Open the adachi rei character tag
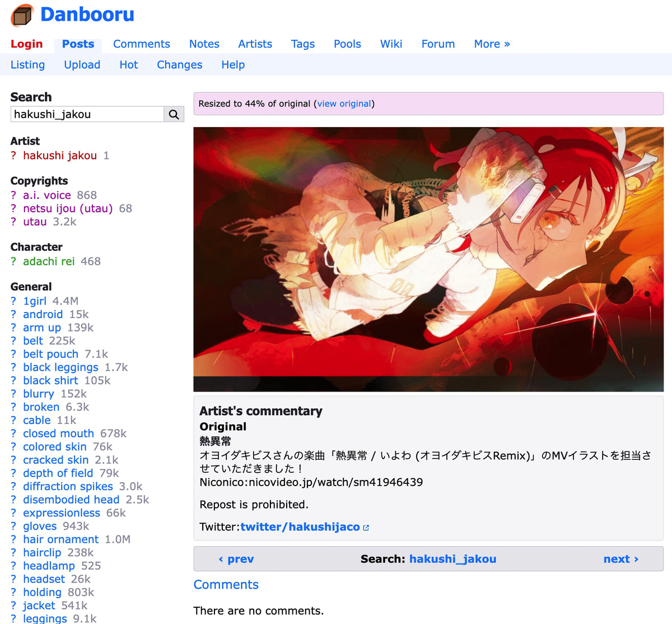This screenshot has height=624, width=672. point(49,262)
